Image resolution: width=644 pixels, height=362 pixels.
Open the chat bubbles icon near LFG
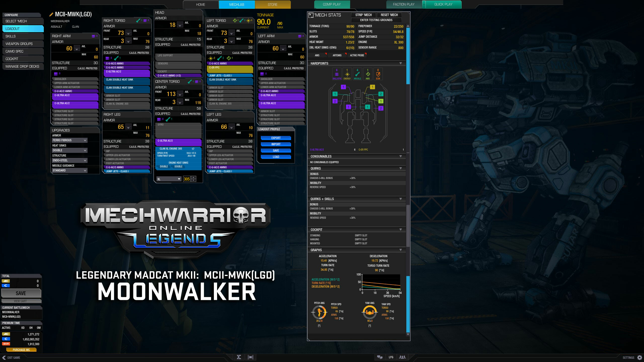click(379, 357)
